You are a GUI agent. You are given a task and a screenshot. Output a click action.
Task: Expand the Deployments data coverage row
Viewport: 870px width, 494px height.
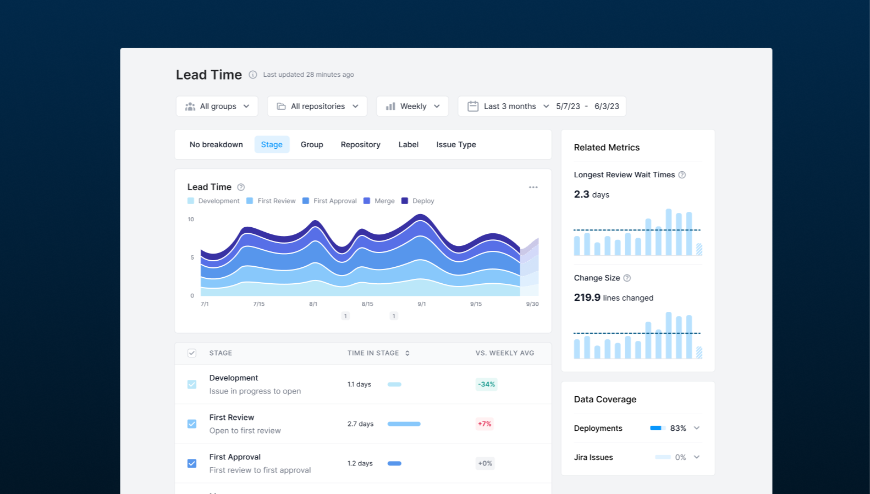[697, 428]
